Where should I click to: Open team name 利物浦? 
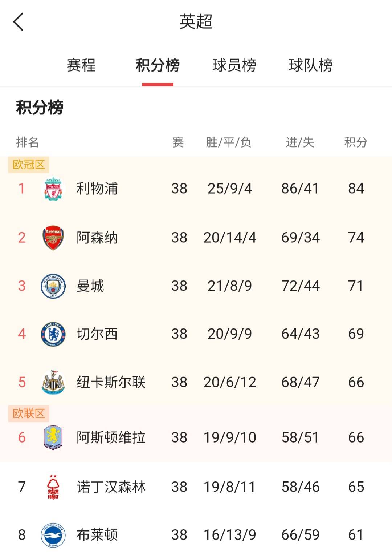coord(97,189)
